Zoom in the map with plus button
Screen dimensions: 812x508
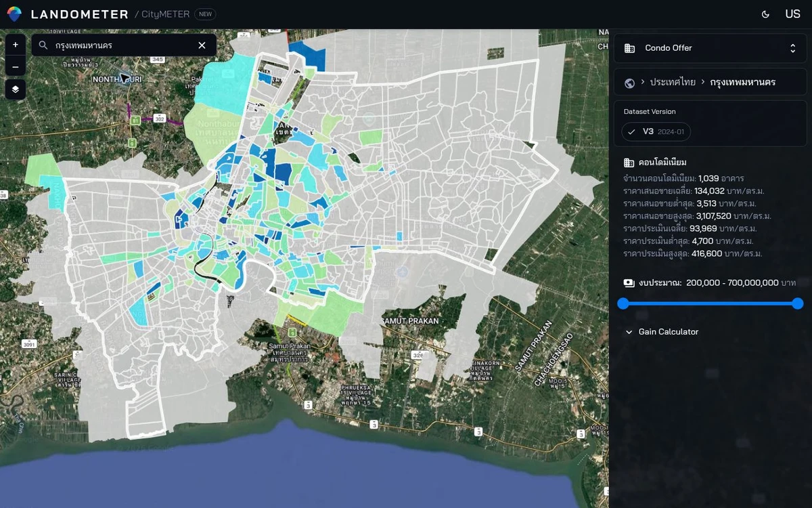(x=15, y=45)
